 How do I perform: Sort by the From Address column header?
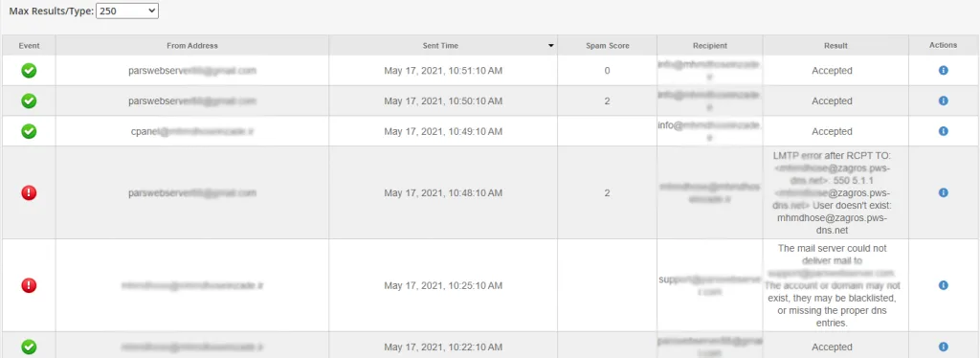coord(191,46)
